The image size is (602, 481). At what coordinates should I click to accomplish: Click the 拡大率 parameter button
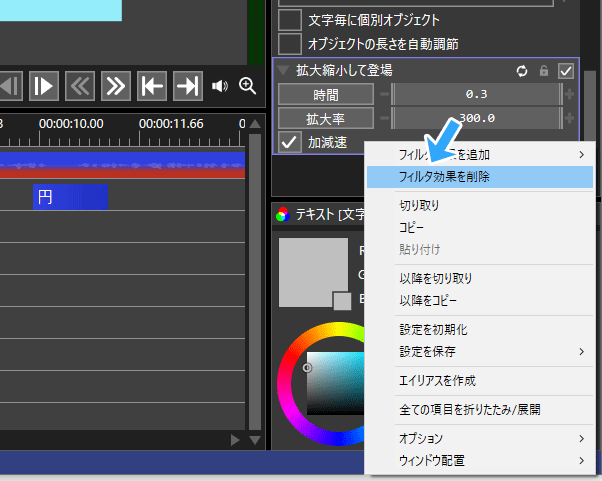[x=326, y=119]
